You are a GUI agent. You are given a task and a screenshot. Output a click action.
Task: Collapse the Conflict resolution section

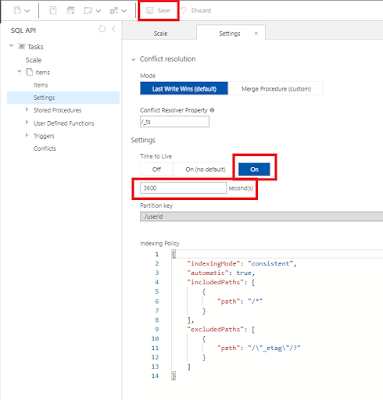(133, 60)
